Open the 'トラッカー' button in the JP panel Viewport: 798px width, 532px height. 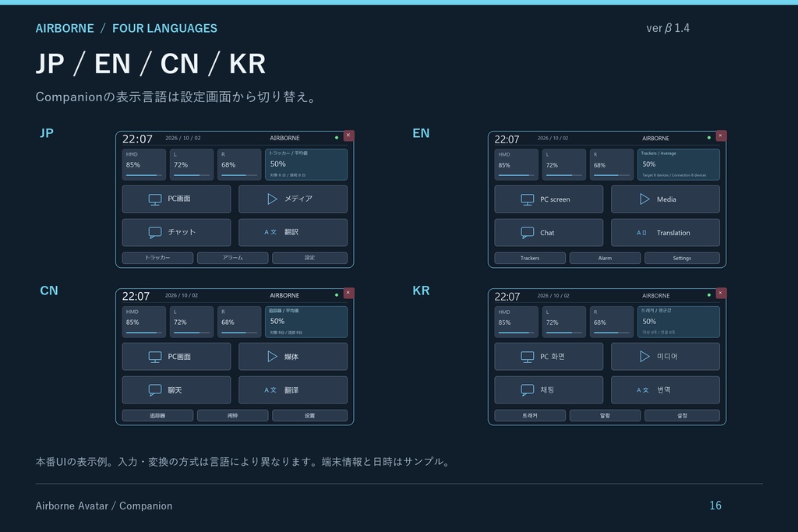[x=157, y=258]
